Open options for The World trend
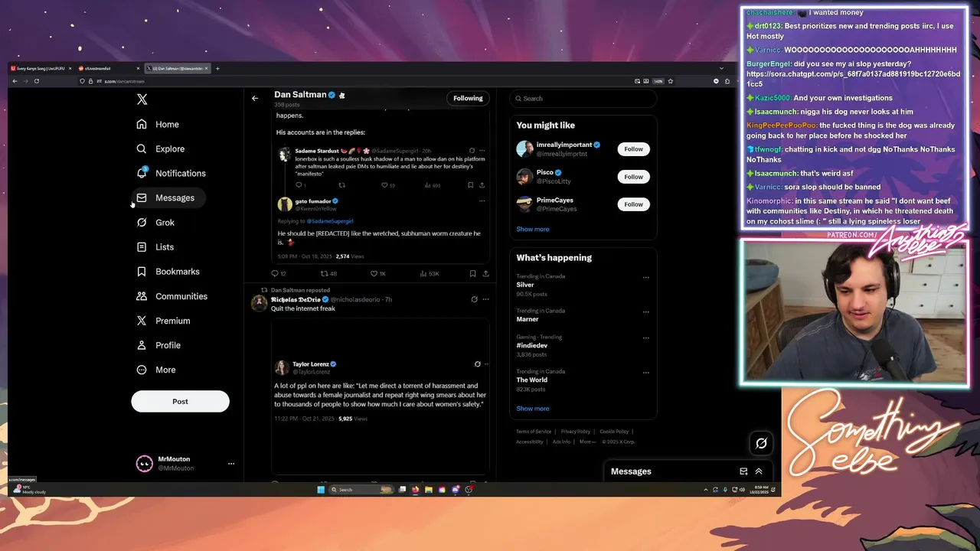The width and height of the screenshot is (980, 551). pyautogui.click(x=646, y=373)
